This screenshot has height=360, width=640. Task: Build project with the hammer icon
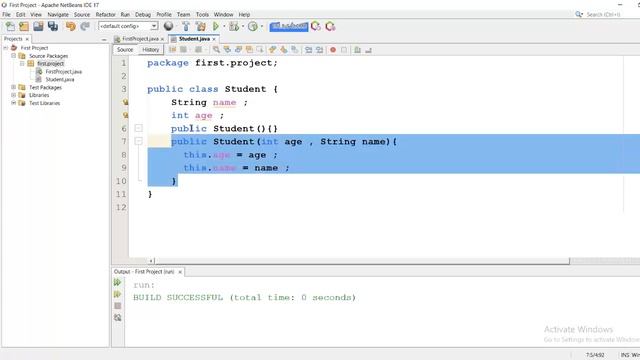click(186, 27)
